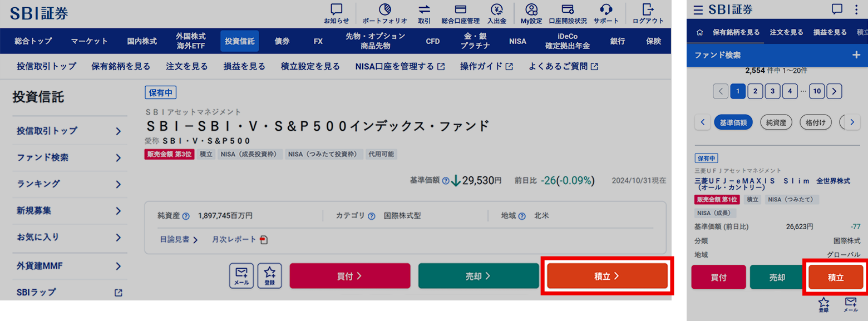Click the desktop 積立 button

pyautogui.click(x=607, y=276)
